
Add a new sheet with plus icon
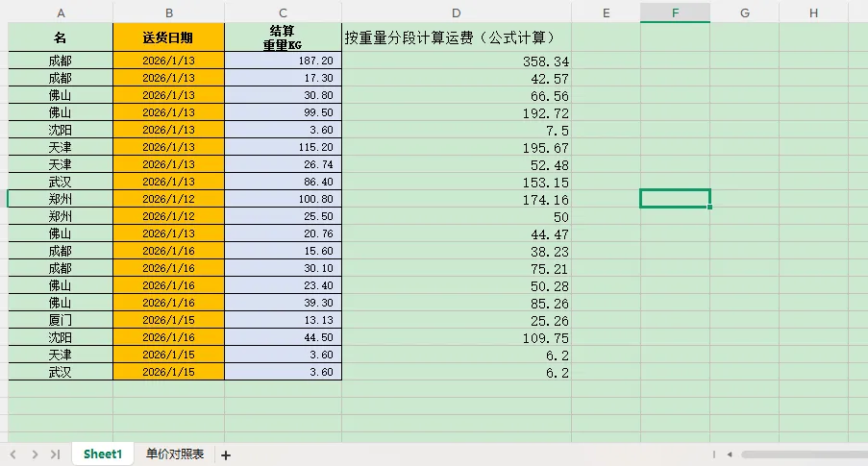(226, 455)
